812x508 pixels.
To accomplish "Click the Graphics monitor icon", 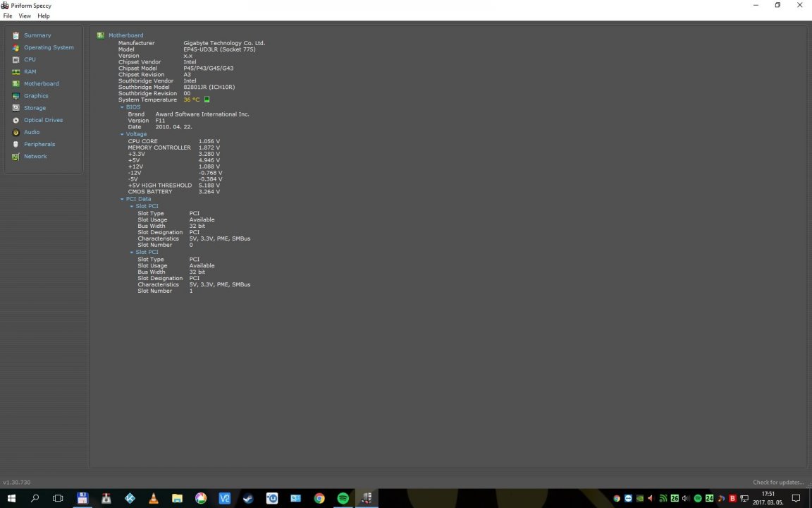I will point(16,96).
